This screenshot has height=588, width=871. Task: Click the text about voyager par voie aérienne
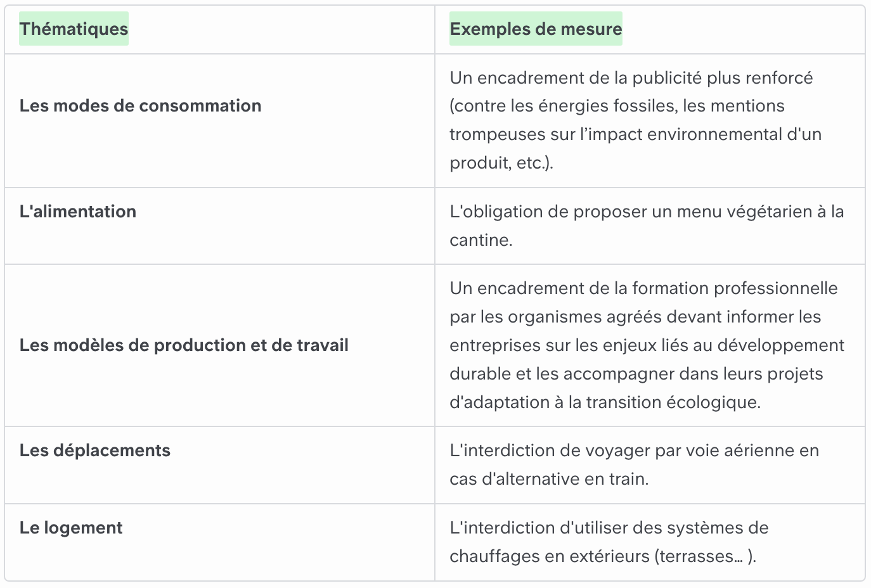(x=634, y=464)
